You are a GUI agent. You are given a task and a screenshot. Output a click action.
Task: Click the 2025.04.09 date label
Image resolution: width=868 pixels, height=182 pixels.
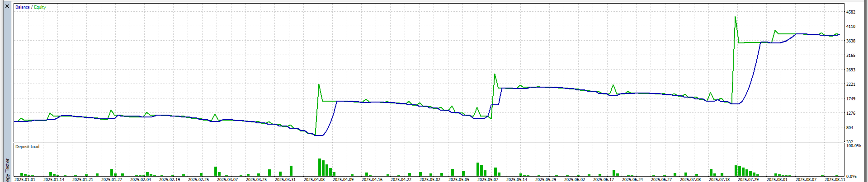[x=343, y=180]
